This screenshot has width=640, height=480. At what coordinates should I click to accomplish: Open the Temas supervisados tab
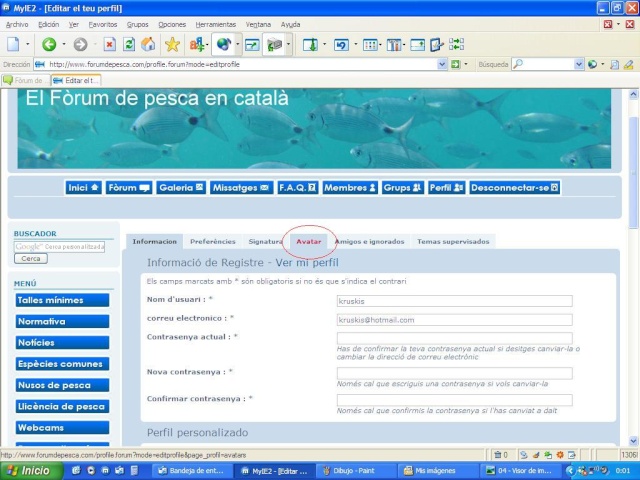click(453, 242)
